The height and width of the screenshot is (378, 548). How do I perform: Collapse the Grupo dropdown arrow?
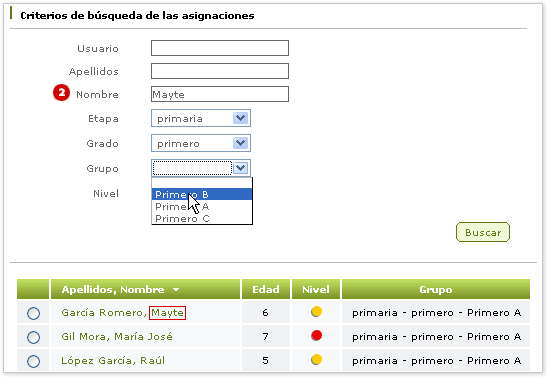[240, 168]
